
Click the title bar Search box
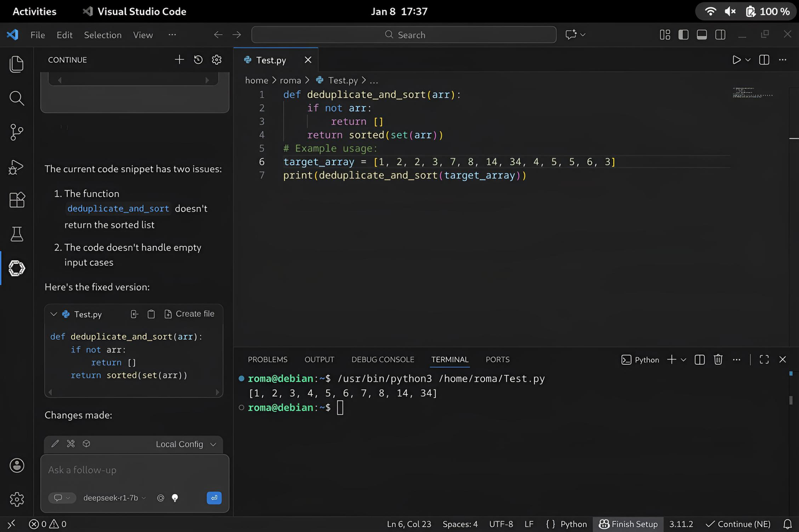point(404,35)
